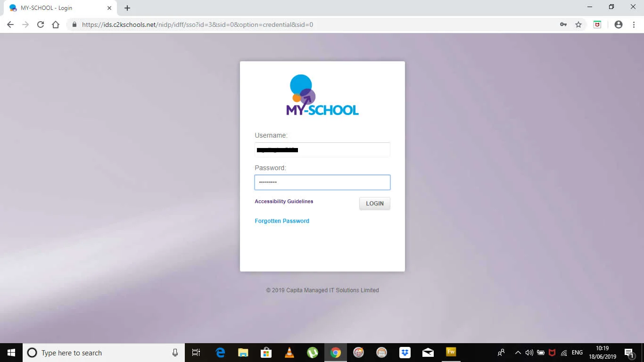Open the Forgotten Password link
Viewport: 644px width, 362px height.
(282, 221)
